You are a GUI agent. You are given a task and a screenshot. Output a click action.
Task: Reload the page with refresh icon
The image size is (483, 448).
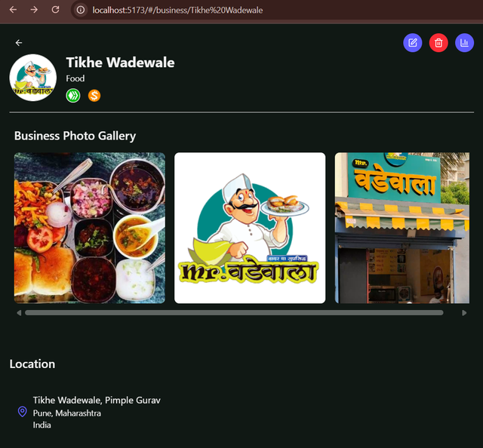pyautogui.click(x=55, y=10)
